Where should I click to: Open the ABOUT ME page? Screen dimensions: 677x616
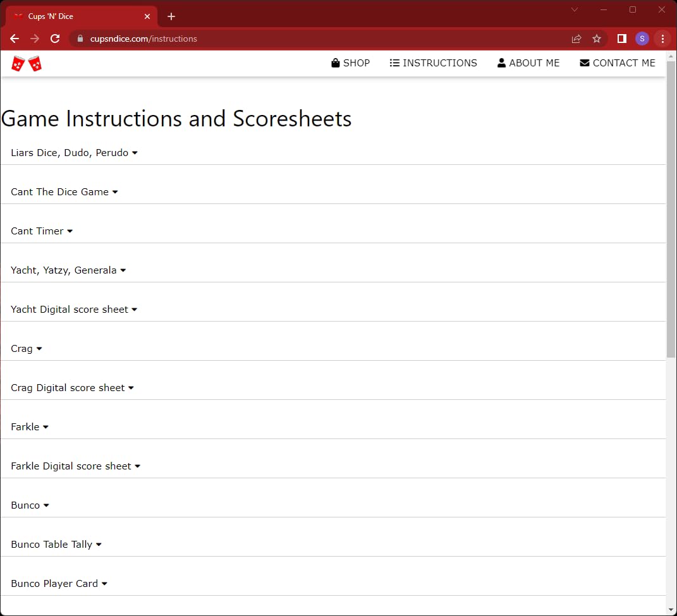pyautogui.click(x=528, y=63)
